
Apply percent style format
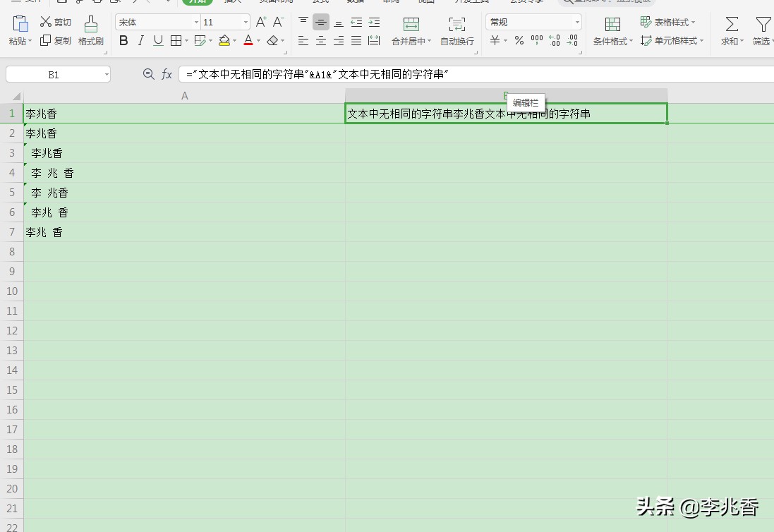pyautogui.click(x=519, y=40)
